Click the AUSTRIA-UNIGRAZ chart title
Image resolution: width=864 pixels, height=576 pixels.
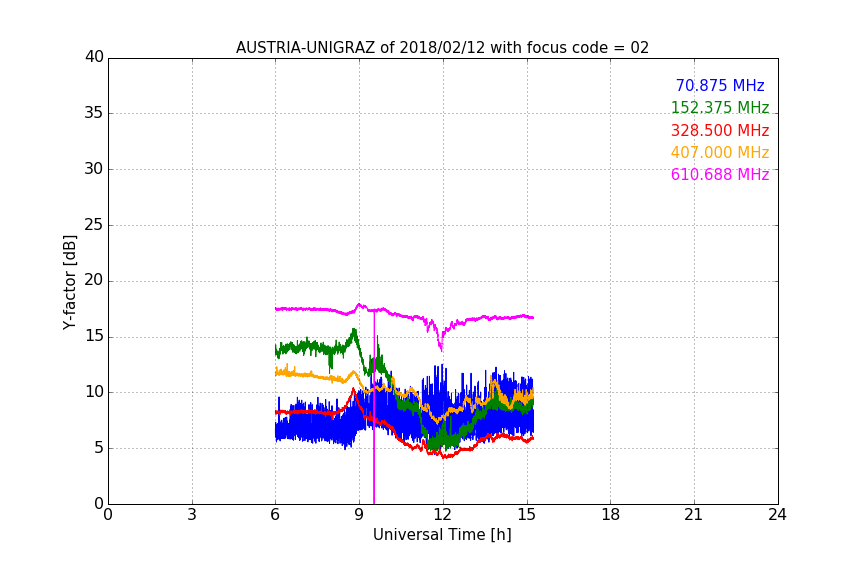pyautogui.click(x=442, y=47)
